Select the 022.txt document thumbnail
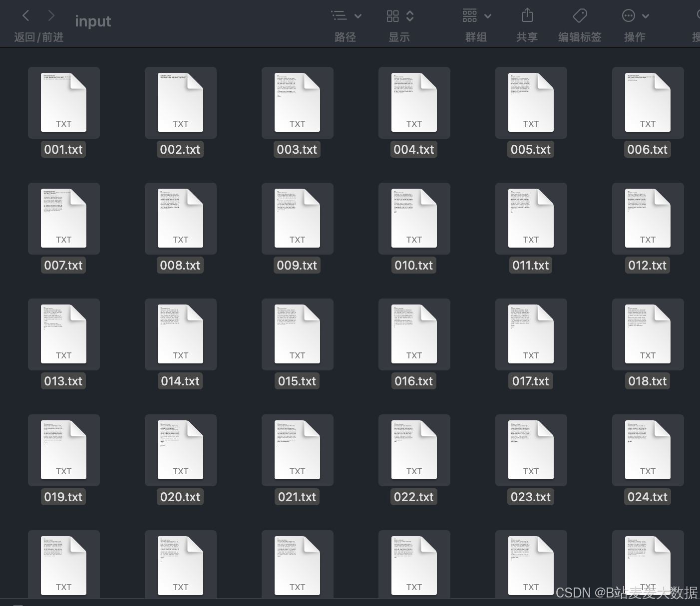700x606 pixels. point(414,450)
